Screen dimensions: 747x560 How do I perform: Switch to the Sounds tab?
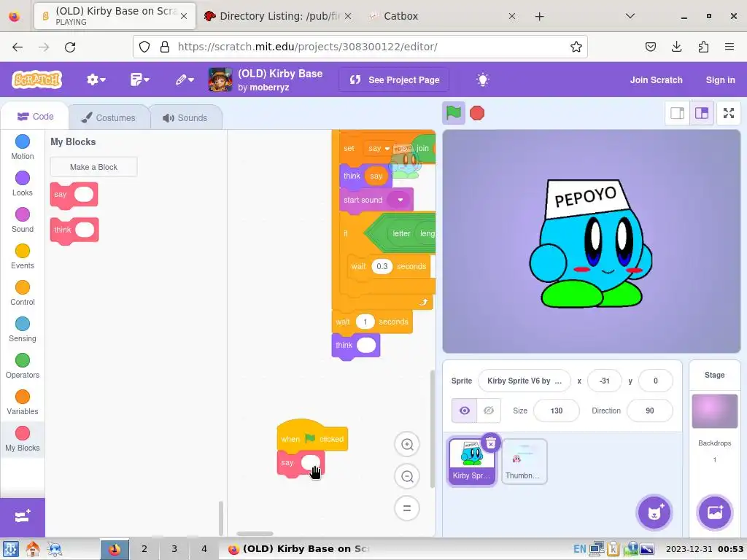(186, 117)
